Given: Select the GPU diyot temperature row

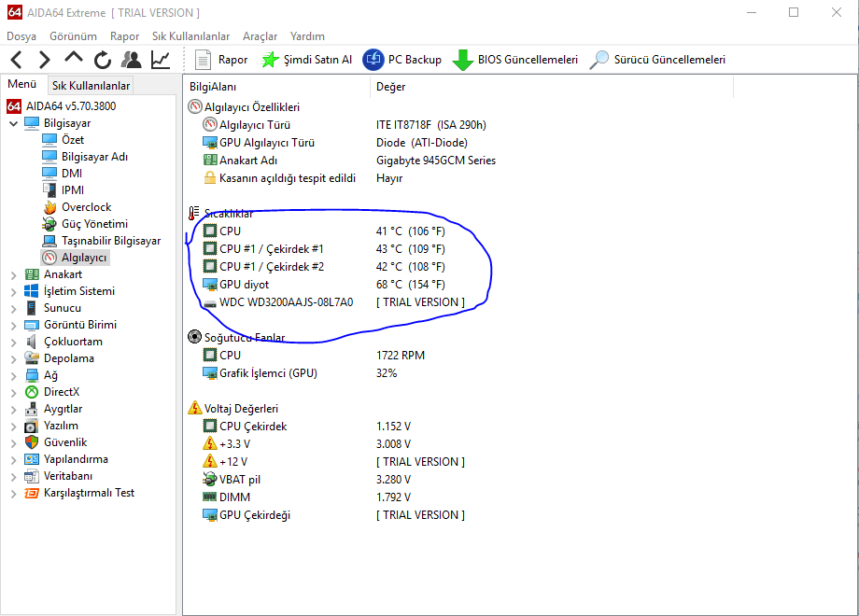Looking at the screenshot, I should click(324, 285).
